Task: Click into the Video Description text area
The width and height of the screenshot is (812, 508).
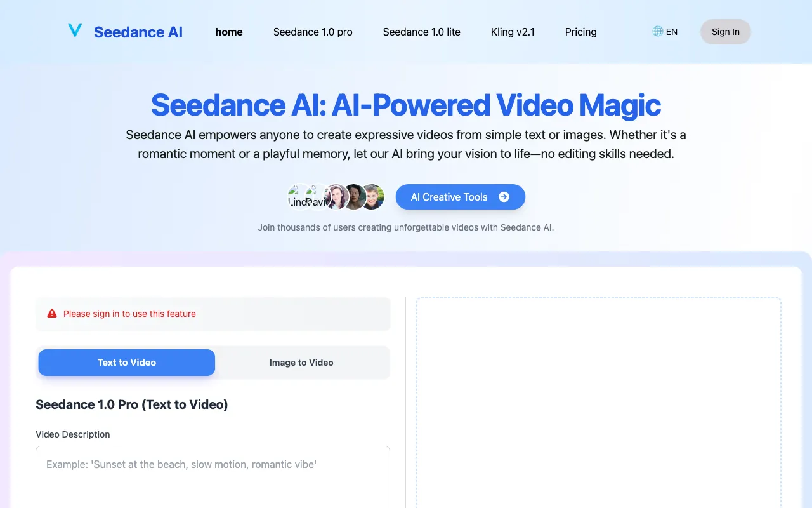Action: 213,477
